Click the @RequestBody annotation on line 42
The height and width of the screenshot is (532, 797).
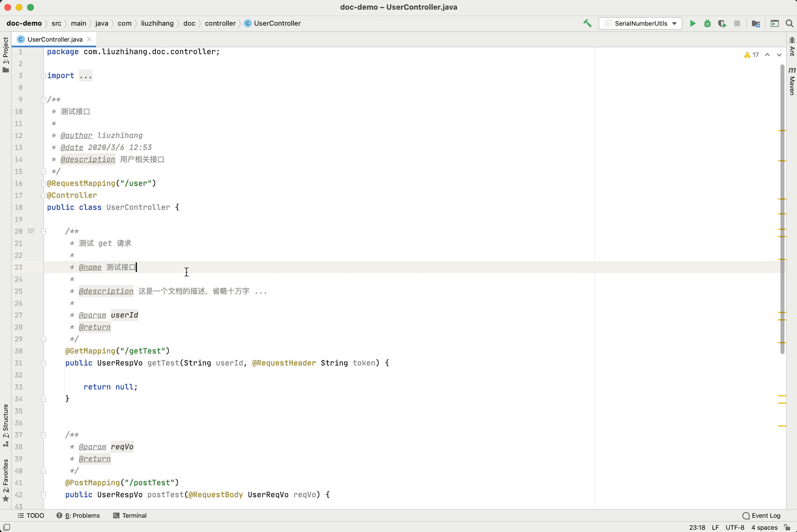[x=216, y=495]
